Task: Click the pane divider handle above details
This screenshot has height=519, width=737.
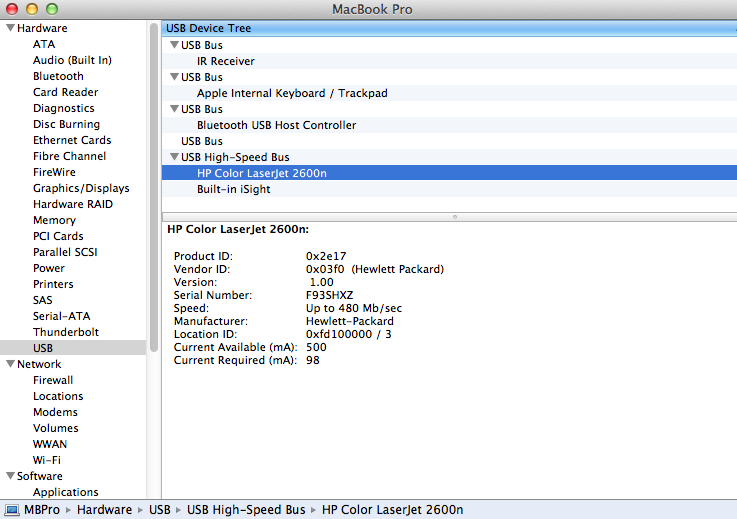Action: click(455, 216)
